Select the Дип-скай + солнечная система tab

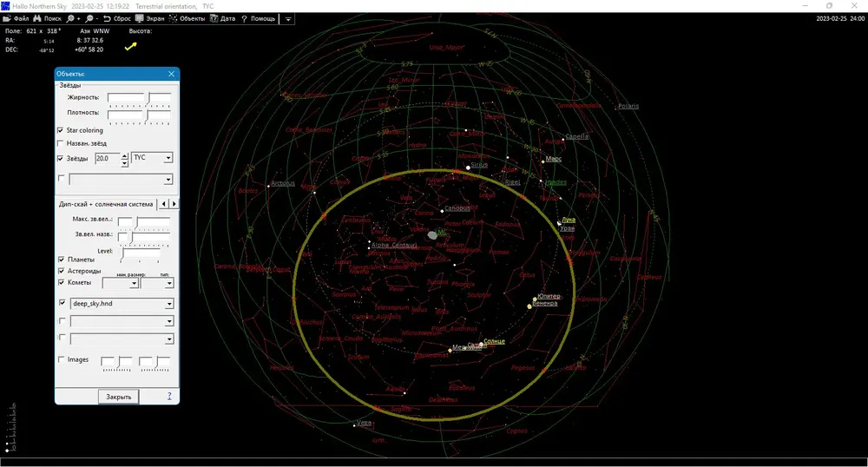pyautogui.click(x=106, y=204)
